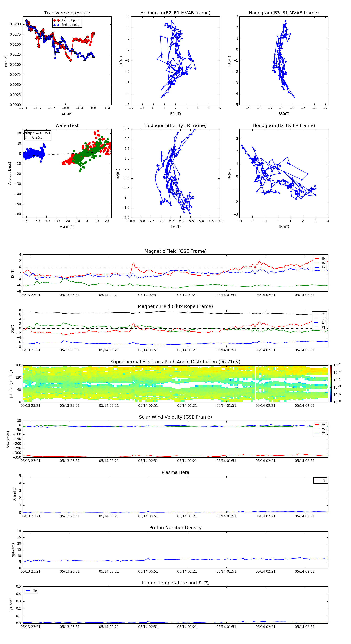Screen dimensions: 351x644
Task: Click the 'Pt(nPa)' y-axis label
Action: [x=6, y=61]
